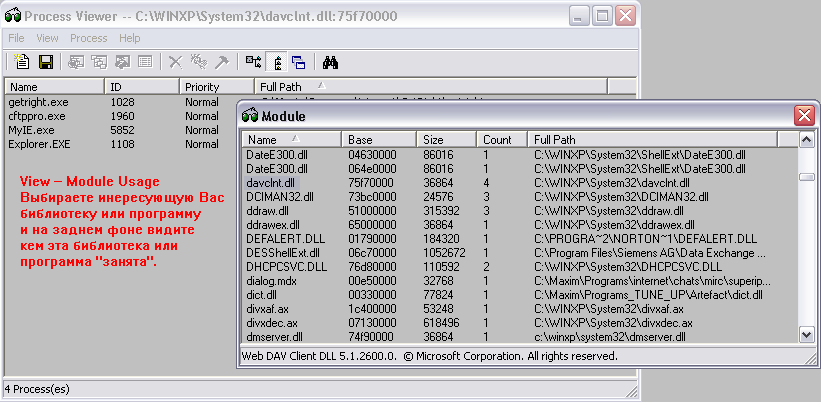Click the grayed-out list view toolbar icon
This screenshot has width=821, height=402.
point(146,62)
